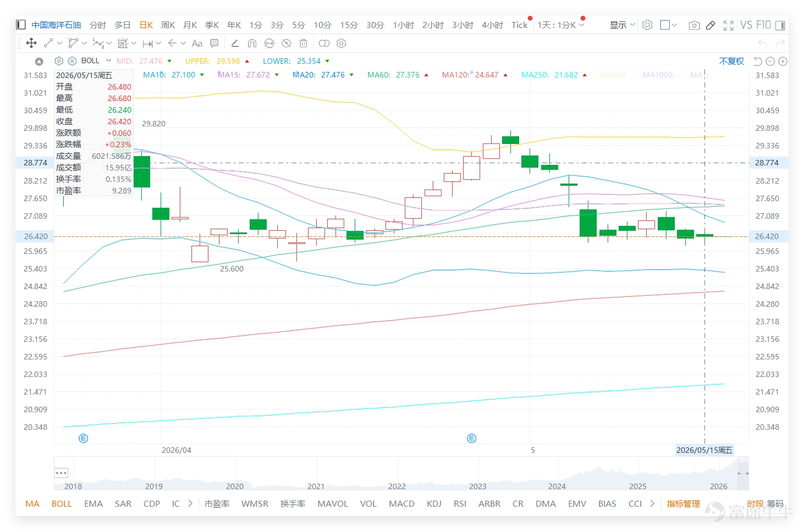Open F10 company info button
This screenshot has height=532, width=804.
click(x=763, y=25)
